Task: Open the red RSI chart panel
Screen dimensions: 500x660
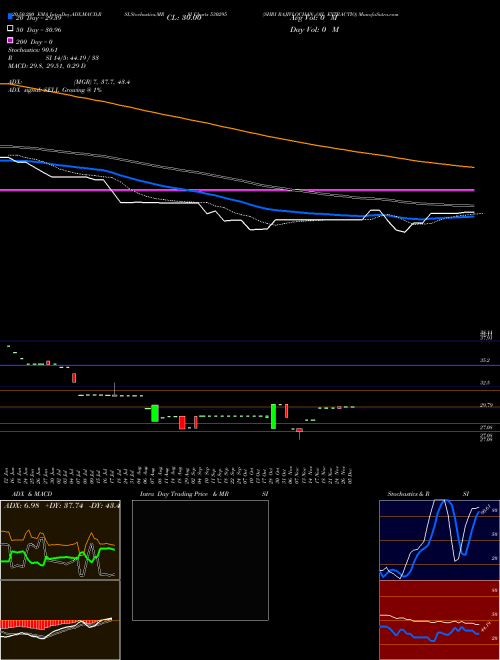Action: (x=439, y=620)
